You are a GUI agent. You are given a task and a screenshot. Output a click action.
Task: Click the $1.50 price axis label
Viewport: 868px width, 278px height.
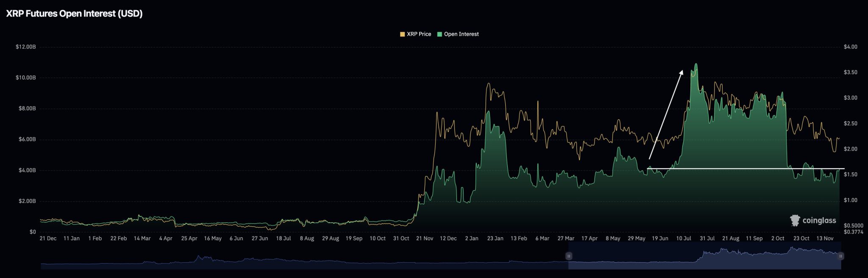point(851,174)
